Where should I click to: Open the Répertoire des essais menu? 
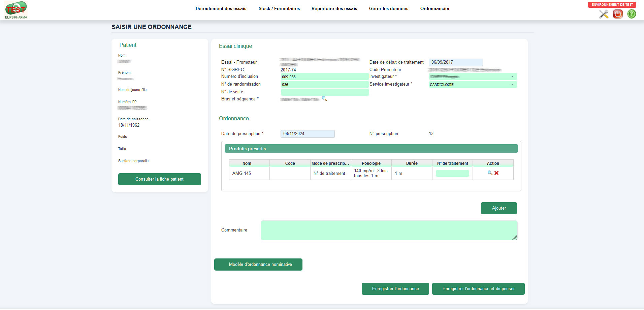(334, 8)
